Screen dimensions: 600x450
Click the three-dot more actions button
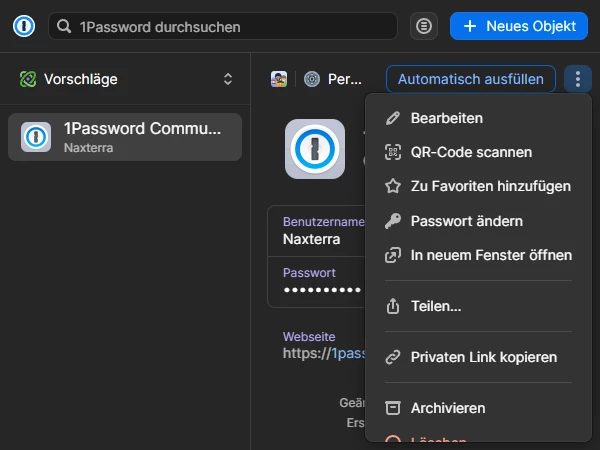click(x=578, y=79)
